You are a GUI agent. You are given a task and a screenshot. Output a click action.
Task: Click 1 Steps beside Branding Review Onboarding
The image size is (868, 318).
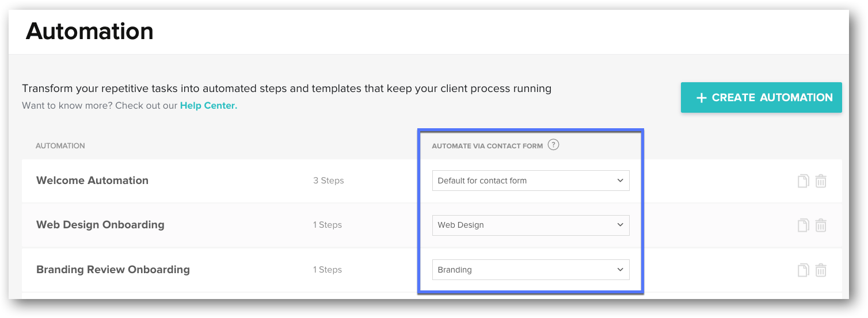coord(327,270)
